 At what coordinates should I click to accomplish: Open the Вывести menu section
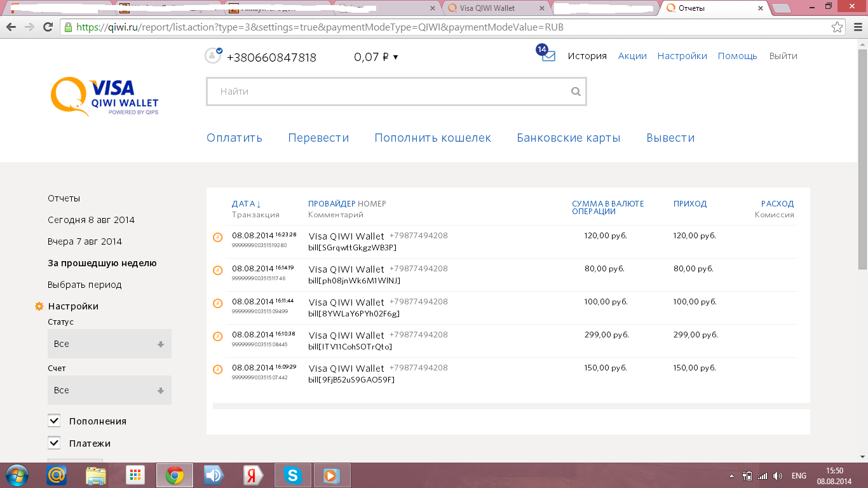[x=670, y=138]
